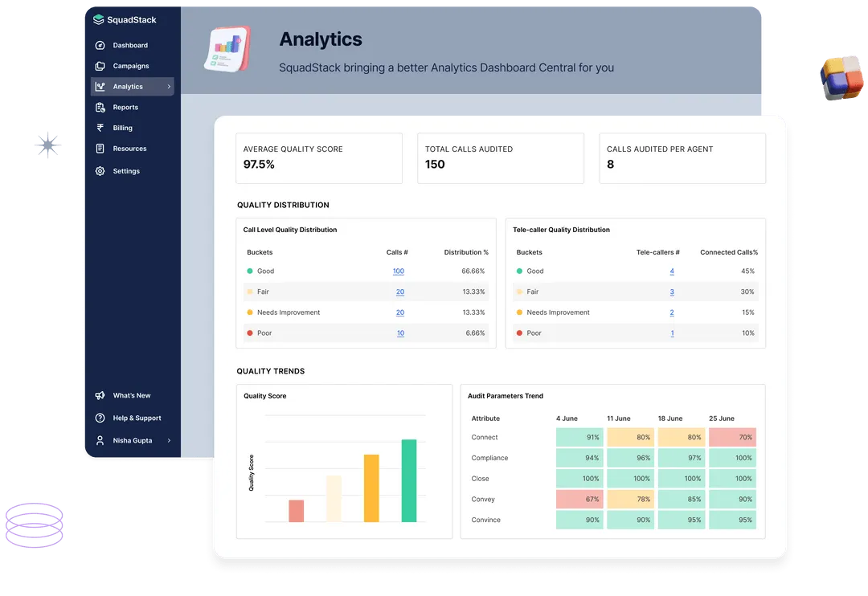Click the 66.66% distribution value
Viewport: 868px width, 596px height.
(473, 271)
